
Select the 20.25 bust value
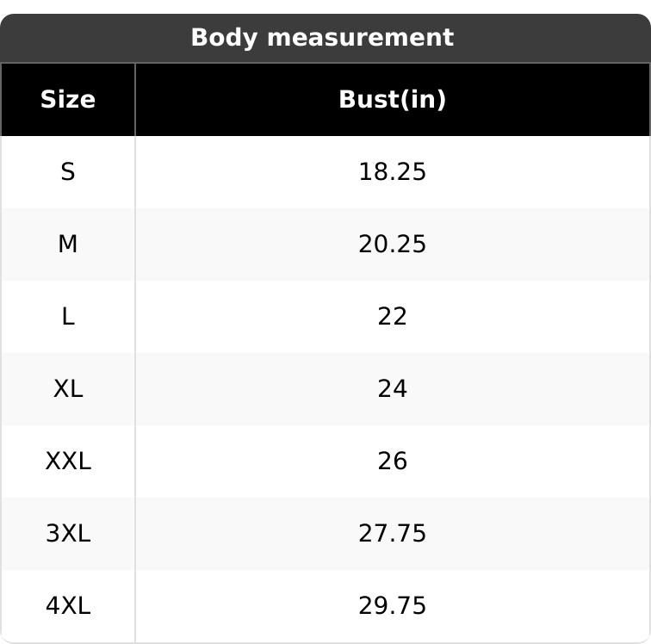tap(392, 245)
